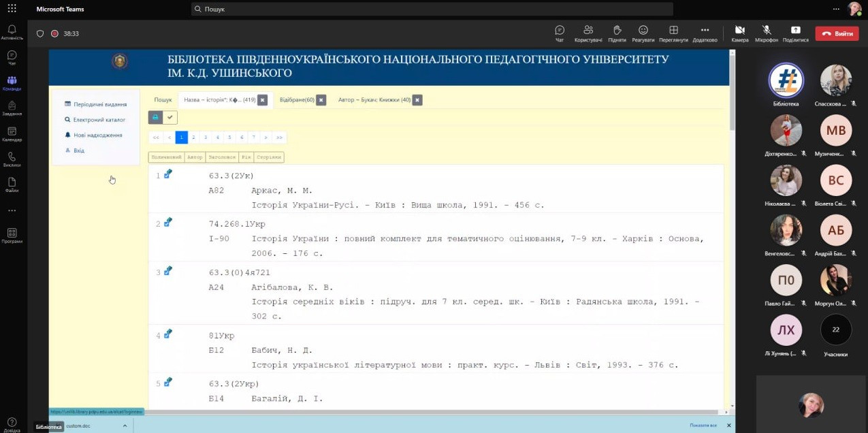This screenshot has width=868, height=433.
Task: Switch to the Відібране(60) tab
Action: pyautogui.click(x=297, y=100)
